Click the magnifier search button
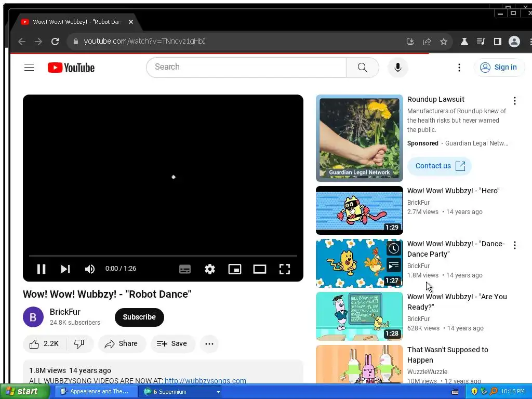The height and width of the screenshot is (399, 532). (x=362, y=67)
